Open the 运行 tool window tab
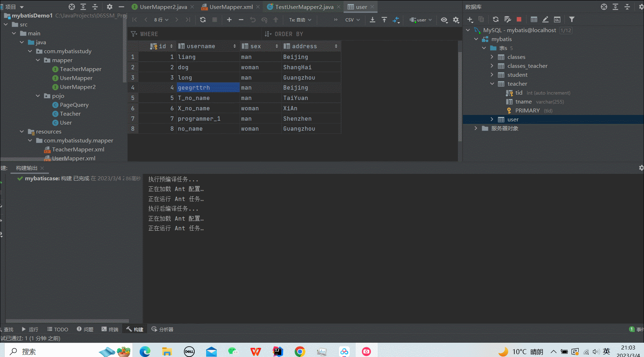 [x=30, y=329]
